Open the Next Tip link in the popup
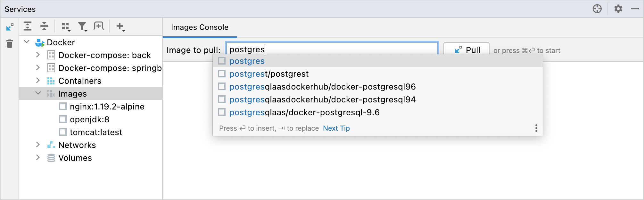 tap(336, 128)
